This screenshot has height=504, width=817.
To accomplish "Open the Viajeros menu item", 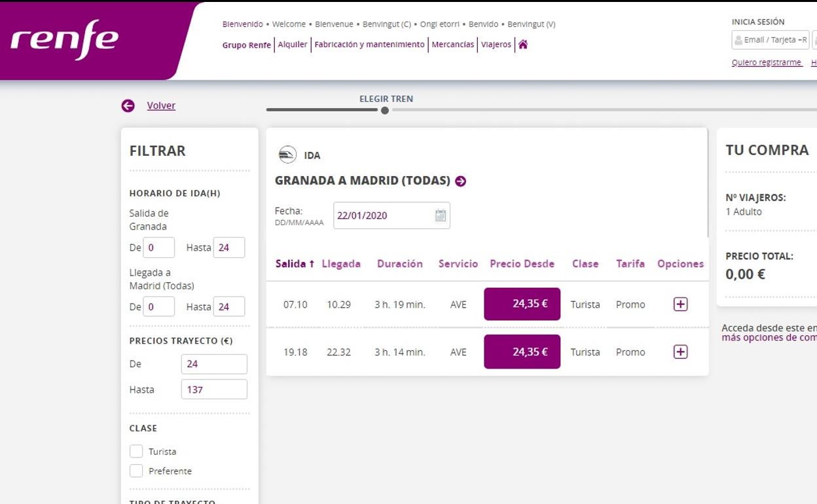I will 496,45.
